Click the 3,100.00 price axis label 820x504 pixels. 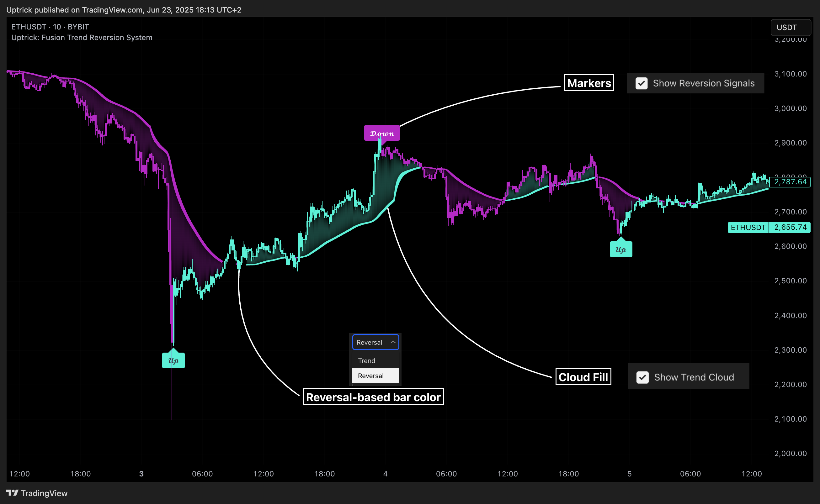790,74
